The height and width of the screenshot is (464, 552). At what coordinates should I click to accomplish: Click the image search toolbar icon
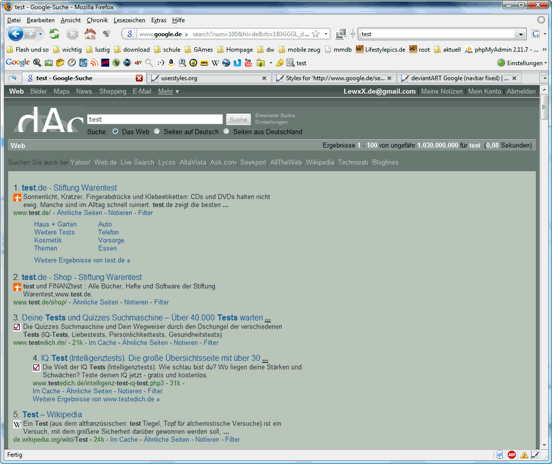pyautogui.click(x=49, y=63)
